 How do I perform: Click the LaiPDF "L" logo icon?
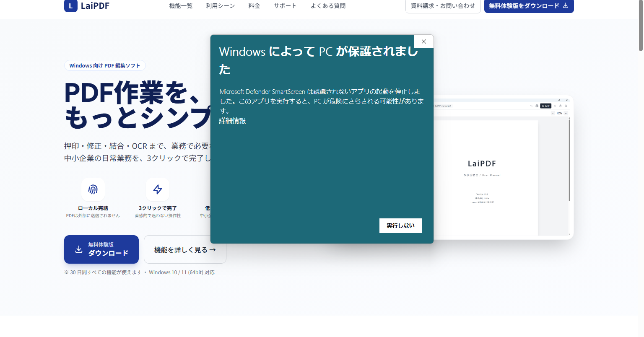click(71, 6)
